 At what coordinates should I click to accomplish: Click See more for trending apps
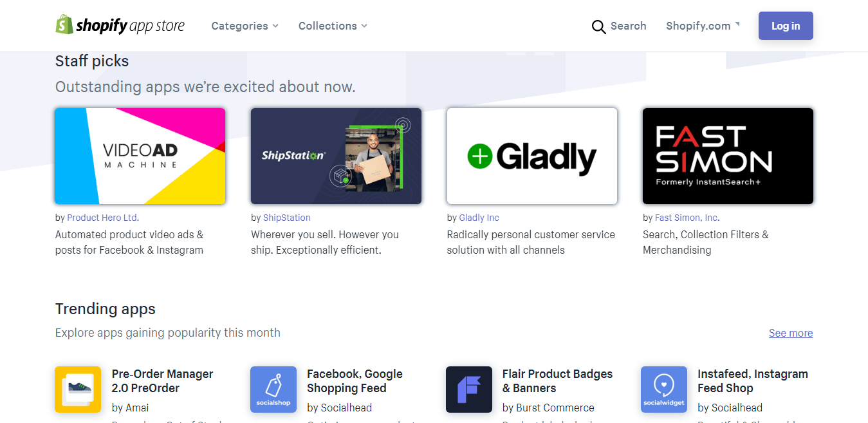[791, 333]
